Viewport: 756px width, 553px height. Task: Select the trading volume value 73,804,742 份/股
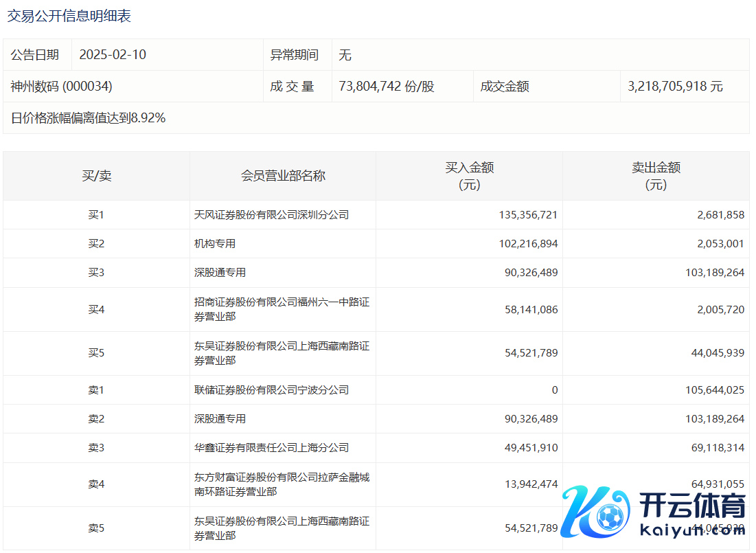[387, 87]
